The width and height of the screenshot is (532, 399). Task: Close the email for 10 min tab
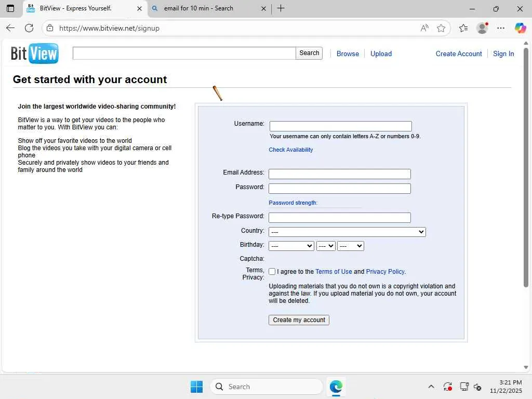263,8
